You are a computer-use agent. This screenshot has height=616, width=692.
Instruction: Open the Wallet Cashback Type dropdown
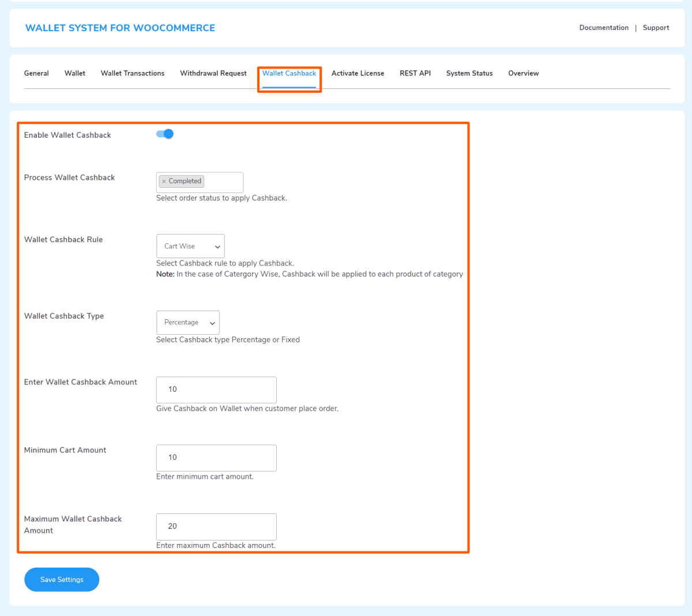coord(187,323)
